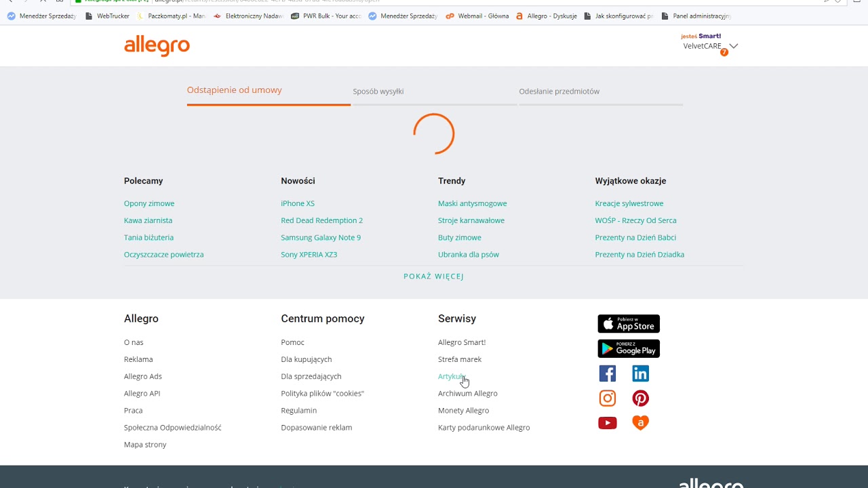868x488 pixels.
Task: Open the Jak skonfigurować bookmark
Action: coord(619,16)
